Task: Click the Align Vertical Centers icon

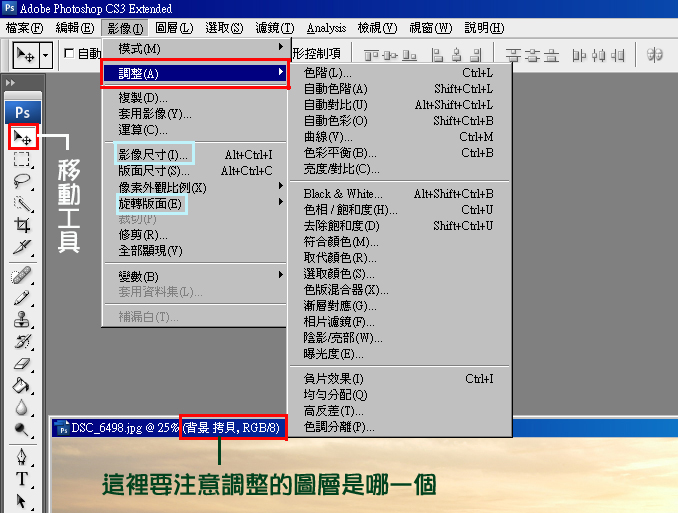Action: tap(390, 55)
